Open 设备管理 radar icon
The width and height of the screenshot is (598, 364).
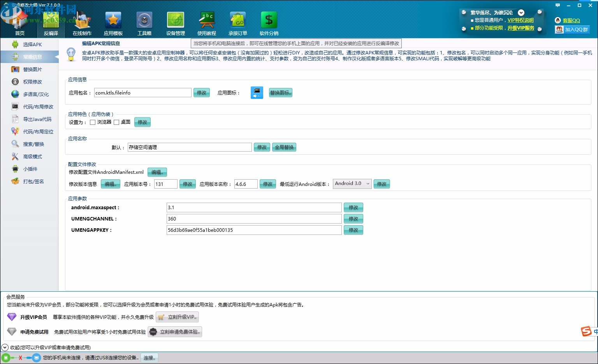(x=176, y=23)
